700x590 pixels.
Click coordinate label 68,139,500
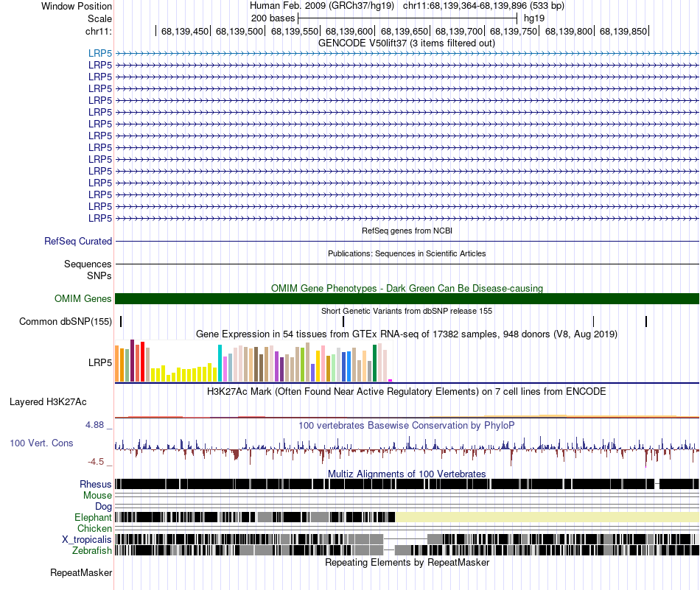[x=239, y=31]
